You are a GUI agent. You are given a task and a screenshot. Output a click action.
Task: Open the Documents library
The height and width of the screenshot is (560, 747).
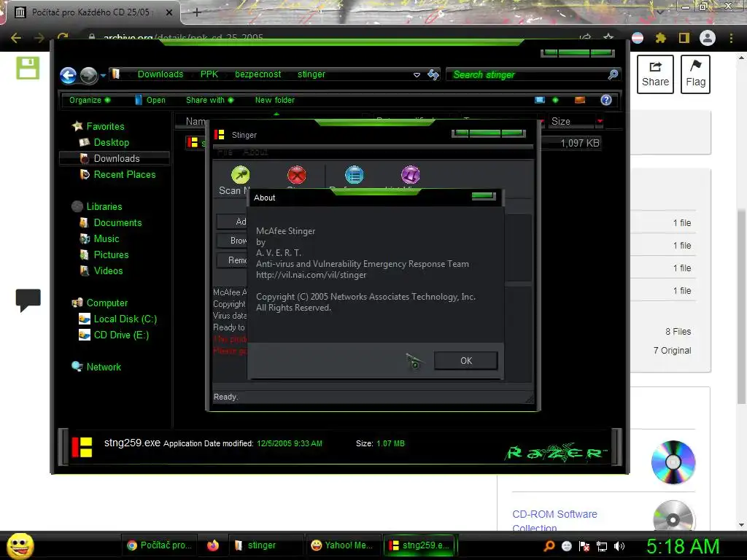117,222
